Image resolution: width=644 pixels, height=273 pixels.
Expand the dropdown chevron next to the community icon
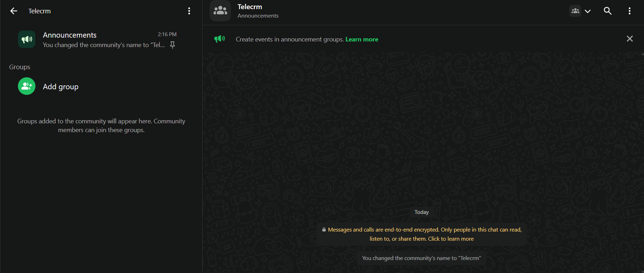click(588, 11)
